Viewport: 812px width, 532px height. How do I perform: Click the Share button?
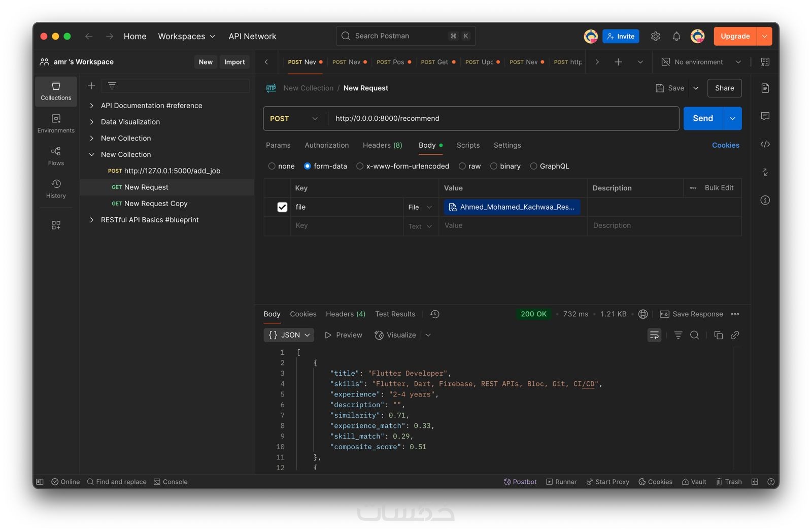(x=725, y=88)
